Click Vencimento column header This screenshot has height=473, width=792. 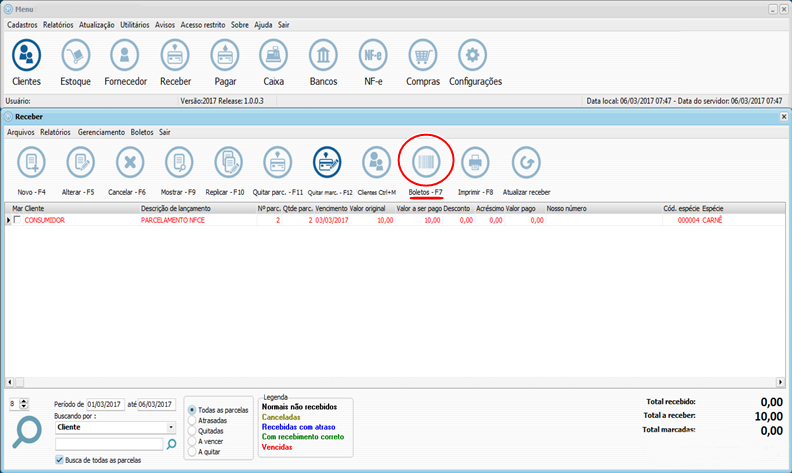point(331,208)
